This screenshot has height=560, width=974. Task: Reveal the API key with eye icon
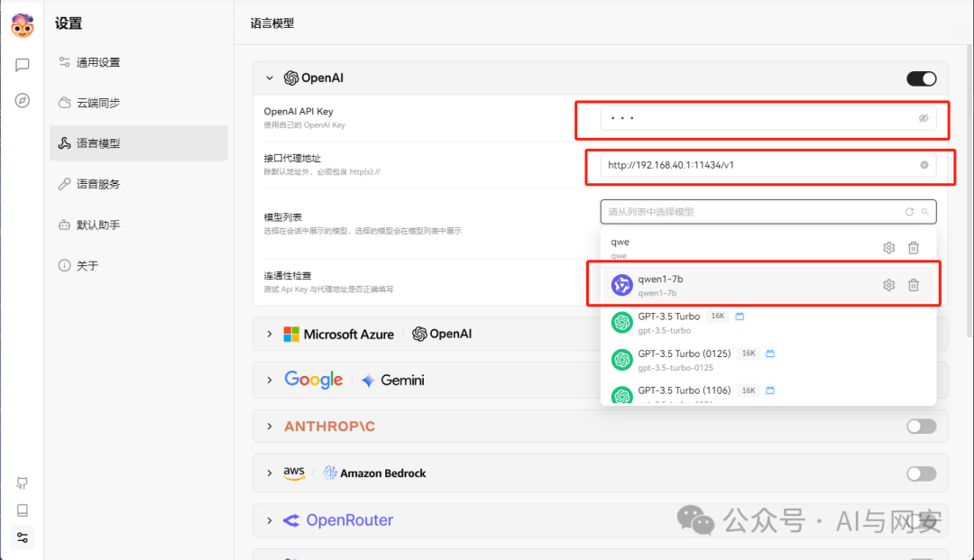coord(923,118)
